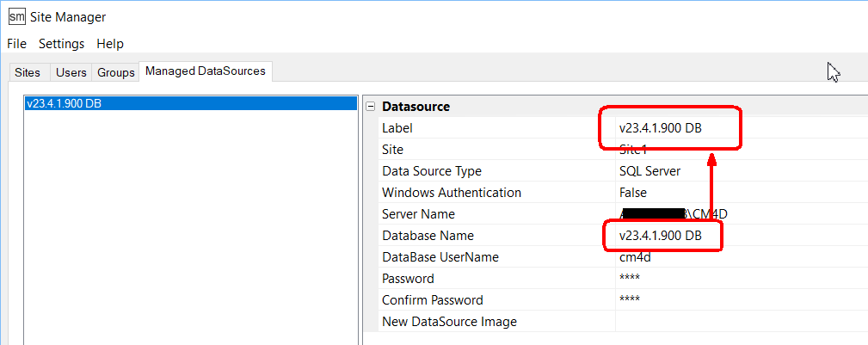Open the File menu
Screen dimensions: 868x345
[x=16, y=43]
